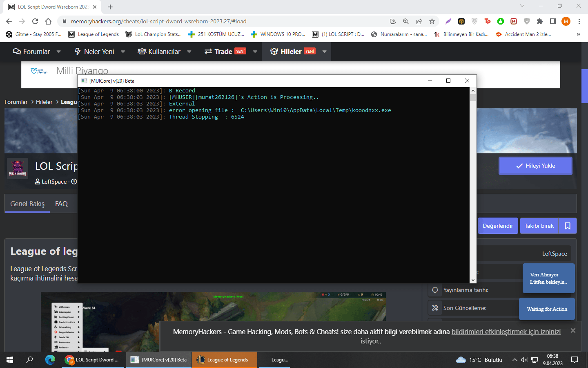
Task: Open Windows taskbar search
Action: tap(29, 360)
